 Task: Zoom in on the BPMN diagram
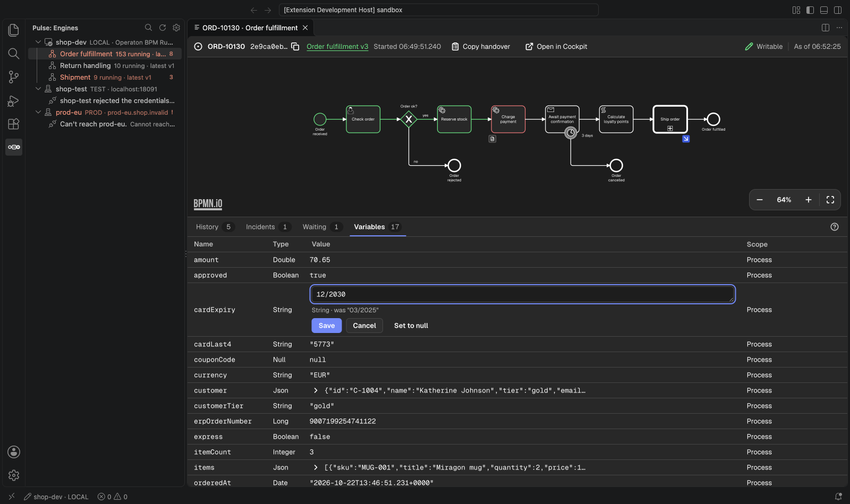coord(809,200)
